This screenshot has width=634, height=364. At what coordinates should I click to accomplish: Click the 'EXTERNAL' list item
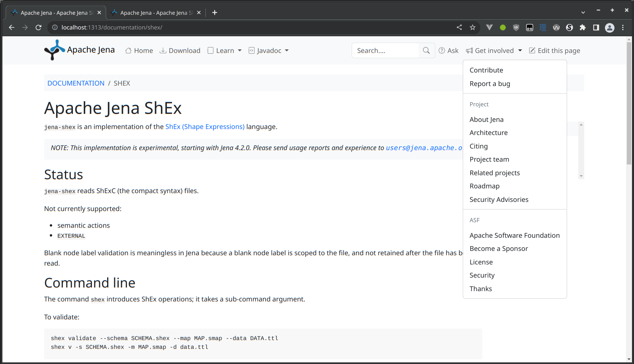71,236
